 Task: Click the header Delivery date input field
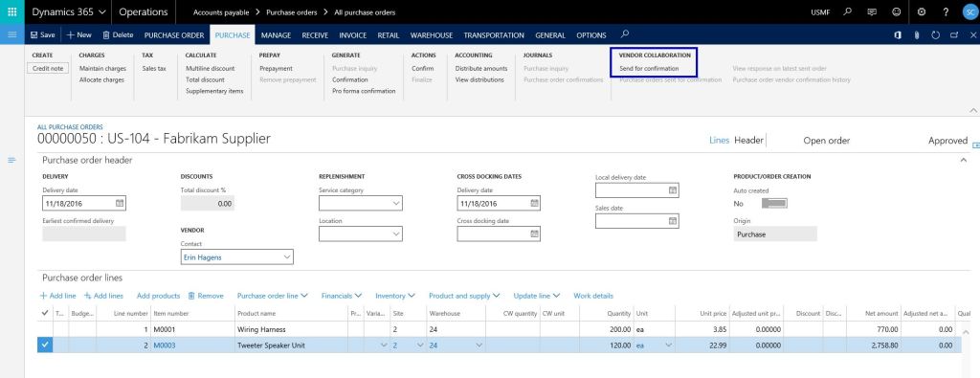(x=84, y=204)
